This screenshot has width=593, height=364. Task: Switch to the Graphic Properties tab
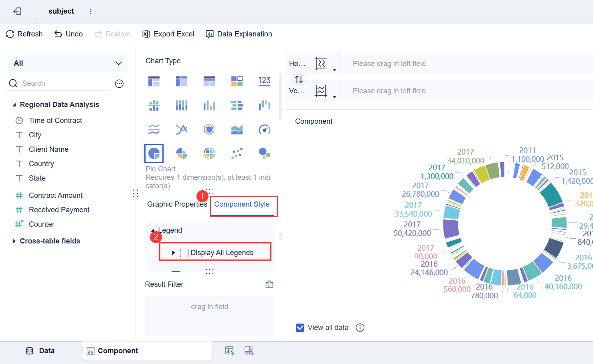[x=177, y=204]
